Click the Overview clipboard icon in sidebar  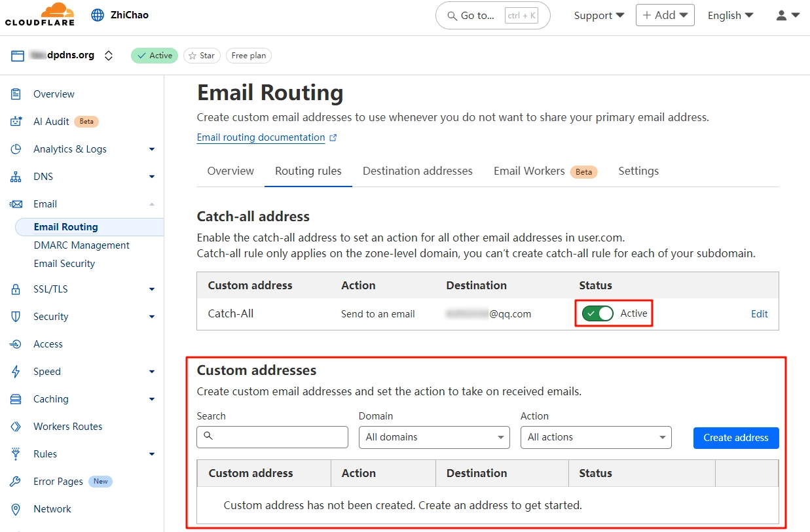tap(16, 94)
